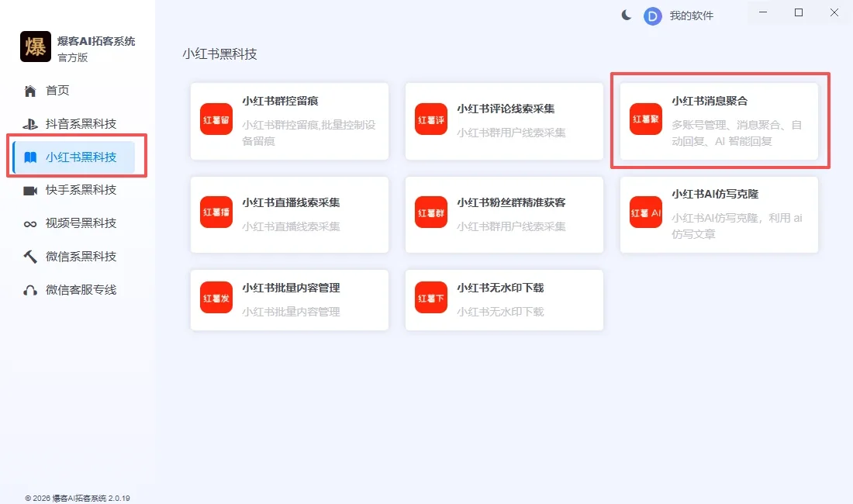The image size is (853, 504).
Task: Close the application window
Action: click(x=834, y=12)
